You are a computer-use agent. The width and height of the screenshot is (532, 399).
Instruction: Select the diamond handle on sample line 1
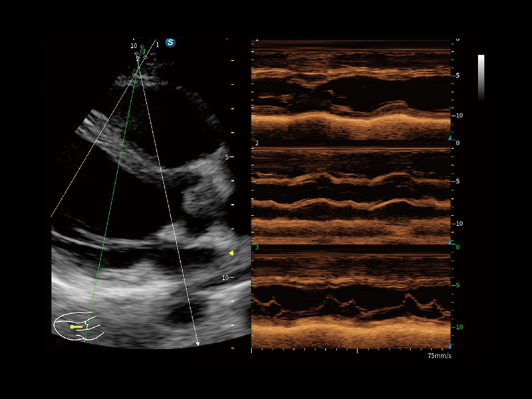(145, 57)
